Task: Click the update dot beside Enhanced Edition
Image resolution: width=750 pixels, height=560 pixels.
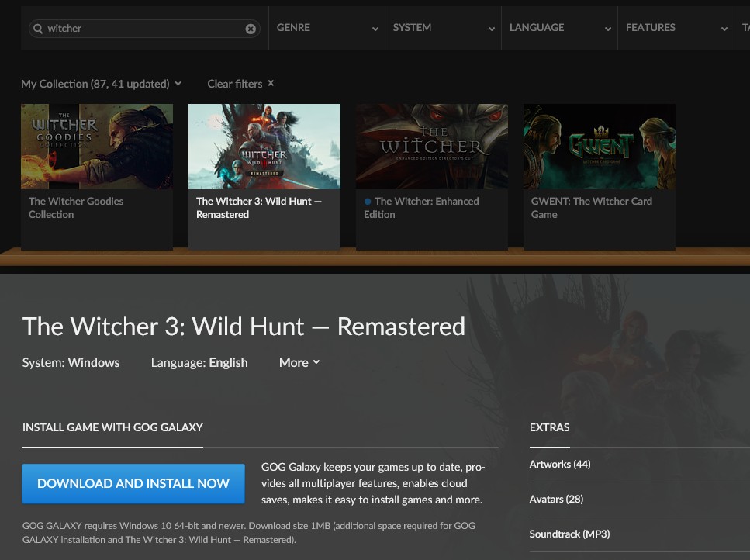Action: [368, 202]
